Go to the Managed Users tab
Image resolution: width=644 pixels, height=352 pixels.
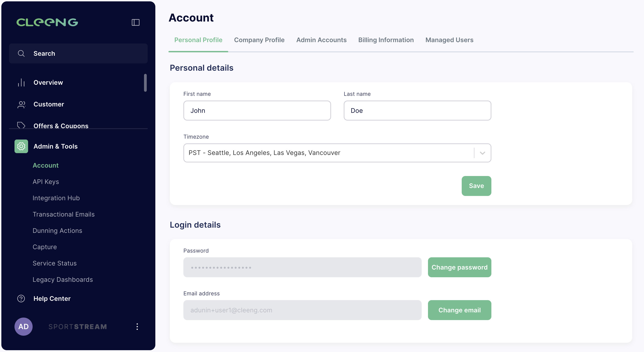449,40
